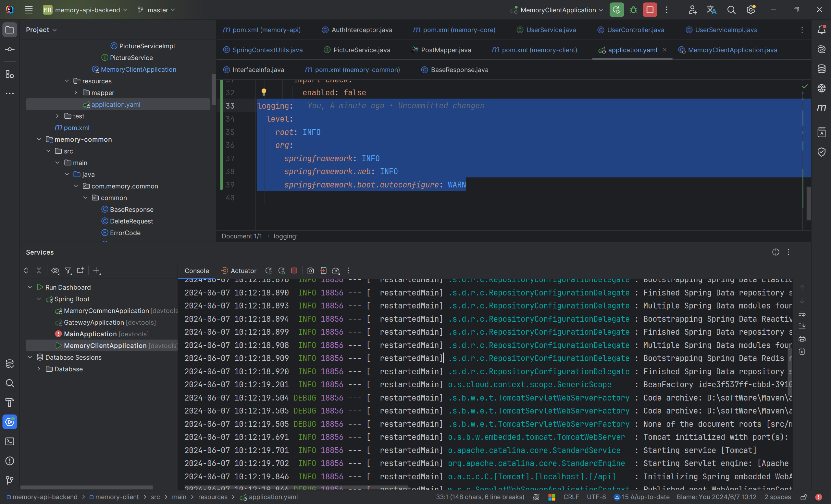Click memory-client breadcrumb in navigation bar

point(114,497)
